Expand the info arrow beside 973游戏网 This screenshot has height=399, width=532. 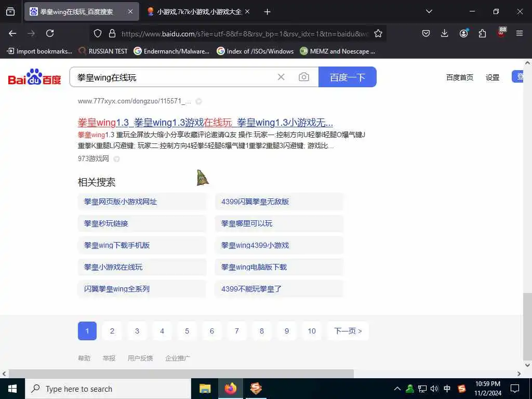(x=116, y=159)
